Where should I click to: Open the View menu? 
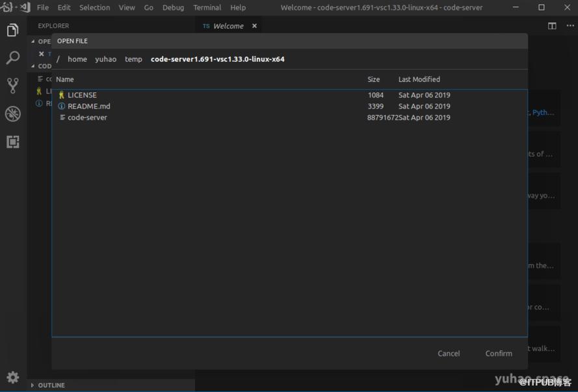[x=127, y=7]
